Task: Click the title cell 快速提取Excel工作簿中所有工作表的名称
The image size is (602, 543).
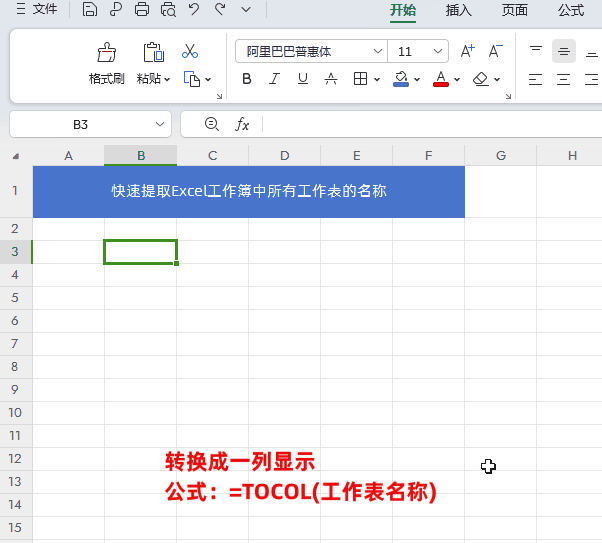Action: [249, 192]
